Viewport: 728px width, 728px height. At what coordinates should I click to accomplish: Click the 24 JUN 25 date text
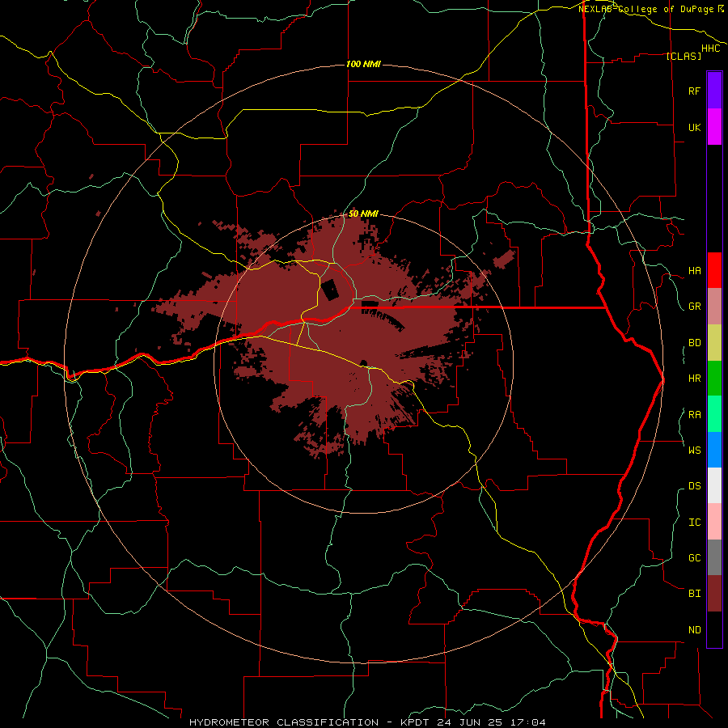tap(471, 722)
